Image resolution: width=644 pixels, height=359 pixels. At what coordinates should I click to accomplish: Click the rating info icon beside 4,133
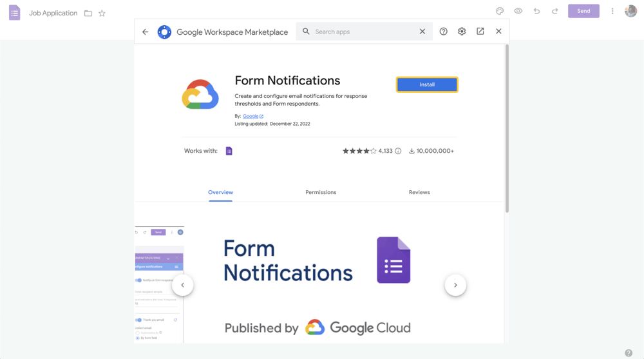click(x=398, y=151)
